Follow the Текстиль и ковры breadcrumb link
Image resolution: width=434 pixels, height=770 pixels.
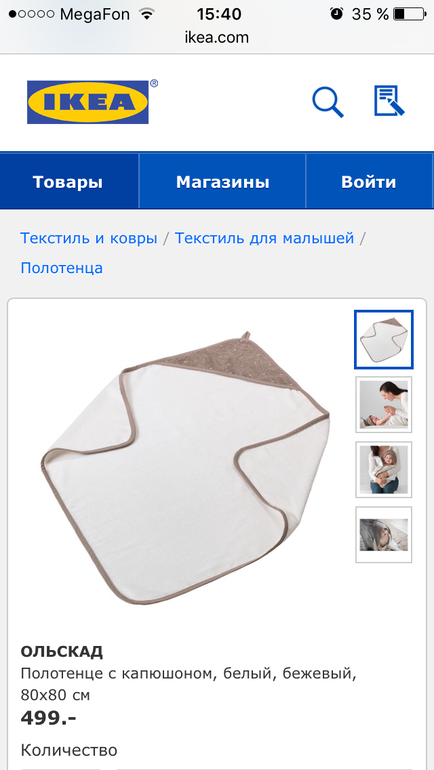89,239
